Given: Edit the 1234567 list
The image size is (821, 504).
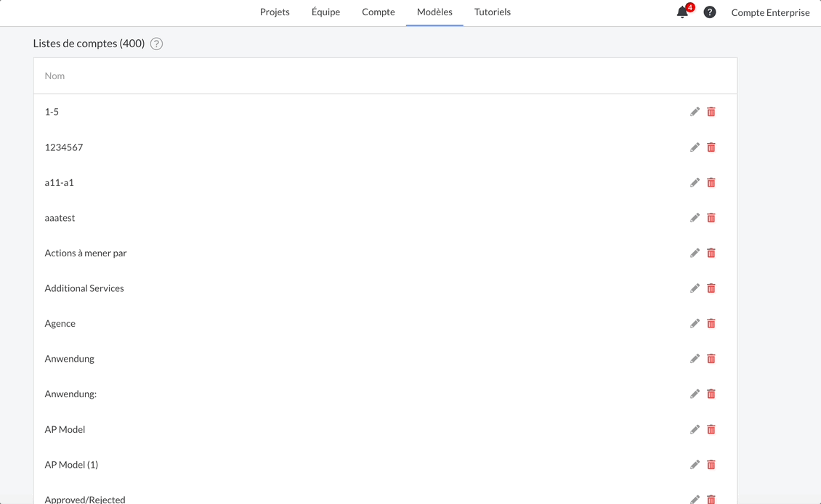Looking at the screenshot, I should coord(695,147).
